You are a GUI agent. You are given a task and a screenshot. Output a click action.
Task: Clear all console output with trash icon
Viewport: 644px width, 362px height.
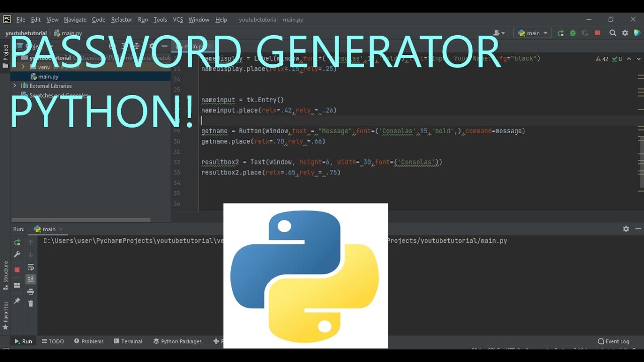[31, 304]
